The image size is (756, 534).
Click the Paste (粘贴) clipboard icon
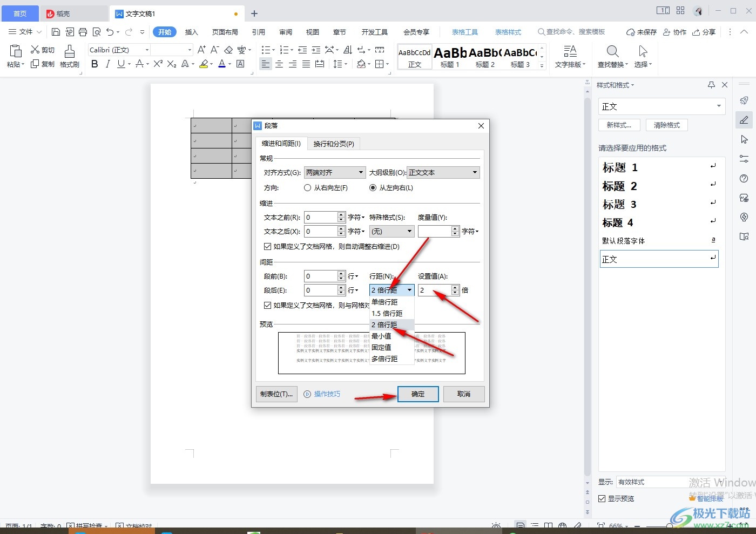(x=16, y=51)
